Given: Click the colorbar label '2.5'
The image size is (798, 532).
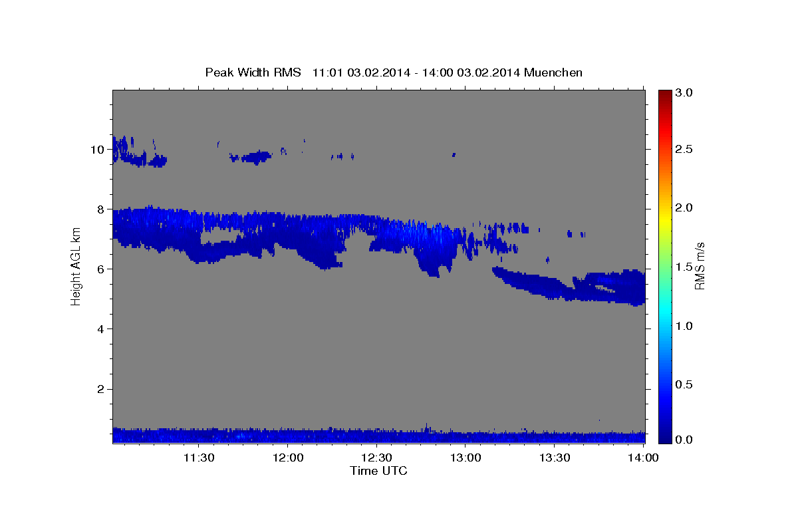Looking at the screenshot, I should [684, 149].
